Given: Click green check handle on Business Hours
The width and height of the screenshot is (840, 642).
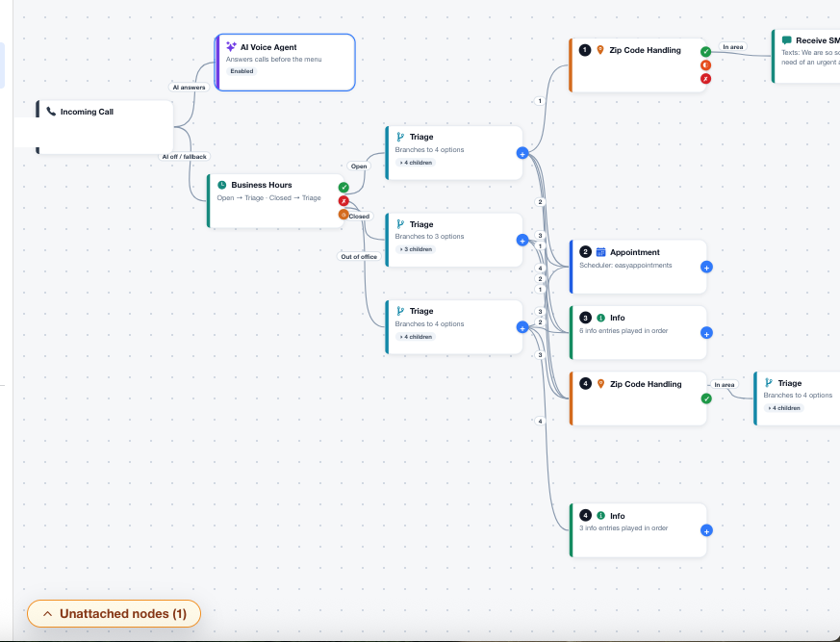Looking at the screenshot, I should tap(344, 188).
